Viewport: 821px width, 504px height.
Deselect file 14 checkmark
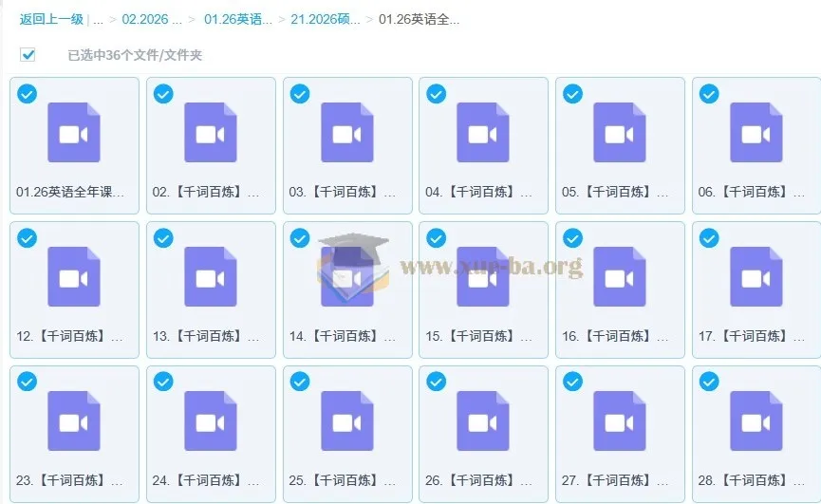click(300, 238)
